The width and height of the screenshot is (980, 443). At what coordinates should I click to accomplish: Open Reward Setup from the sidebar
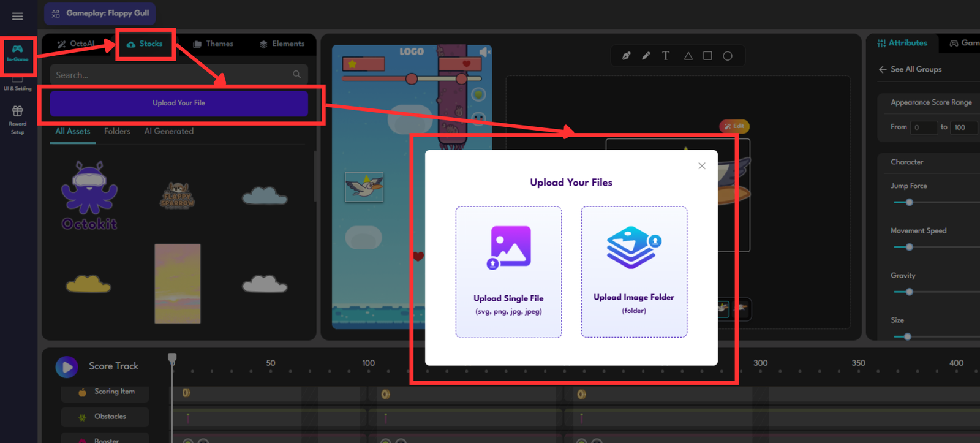17,119
